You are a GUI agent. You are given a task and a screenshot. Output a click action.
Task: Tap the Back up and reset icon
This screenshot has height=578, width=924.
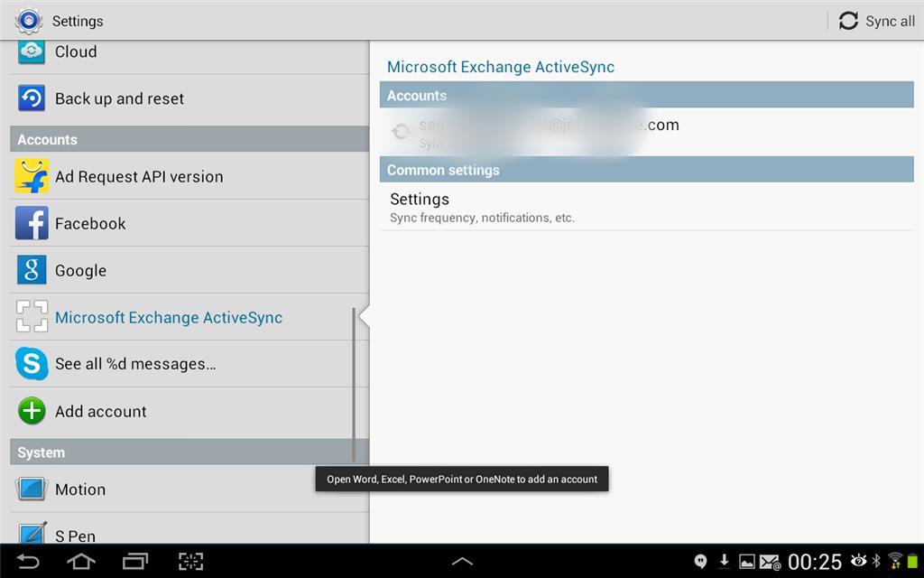[32, 98]
